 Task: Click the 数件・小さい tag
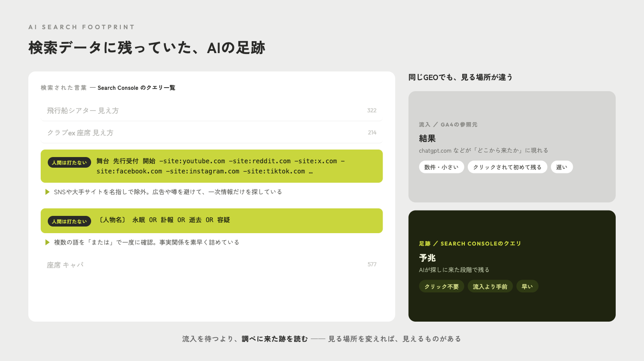pyautogui.click(x=441, y=167)
